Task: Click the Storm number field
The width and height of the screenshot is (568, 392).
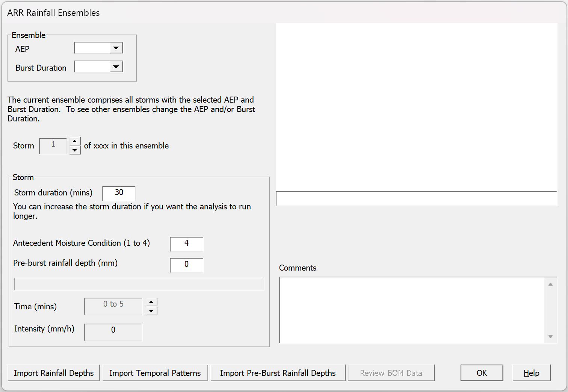Action: [x=53, y=145]
